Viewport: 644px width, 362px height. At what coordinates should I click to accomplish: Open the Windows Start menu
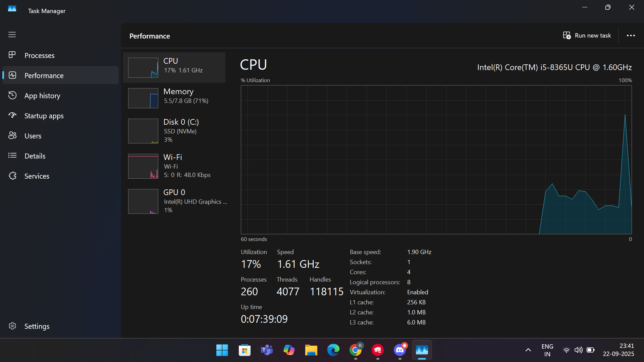tap(222, 350)
